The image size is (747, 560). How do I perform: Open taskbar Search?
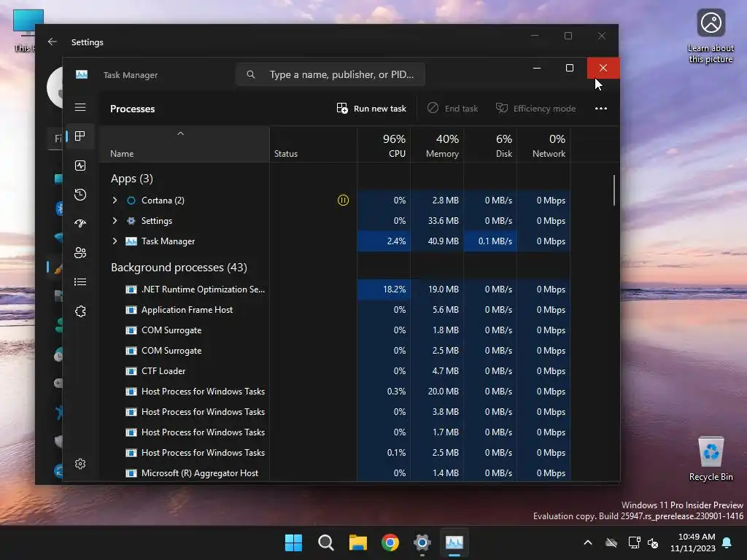[326, 542]
